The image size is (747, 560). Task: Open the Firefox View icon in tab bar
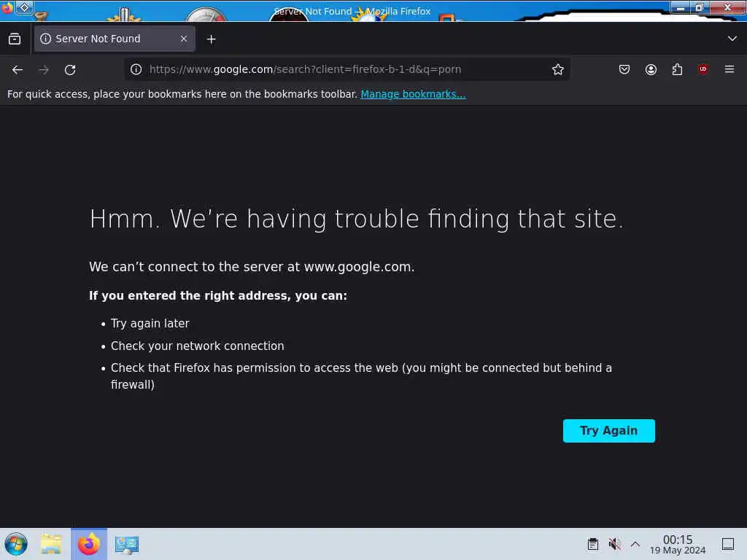[15, 39]
